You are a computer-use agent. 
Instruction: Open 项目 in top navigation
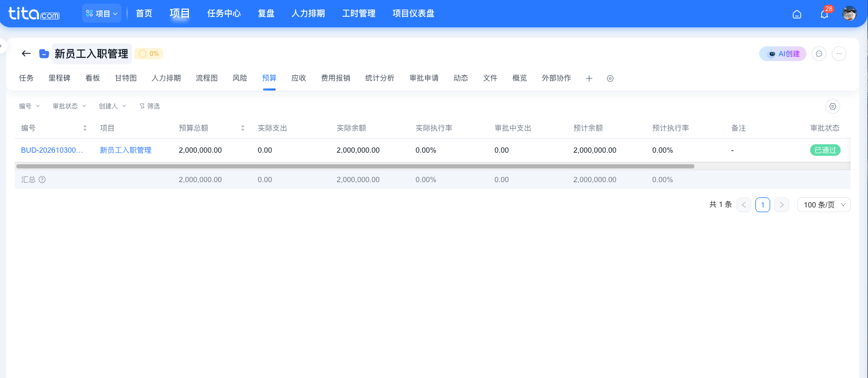pyautogui.click(x=179, y=14)
